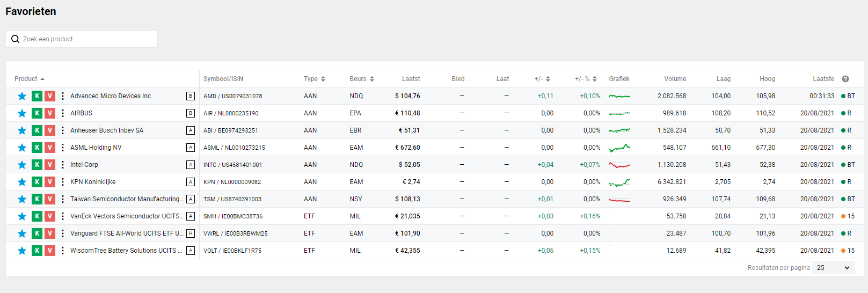Click the red V sell button for Intel Corp
Viewport: 868px width, 293px height.
pyautogui.click(x=50, y=165)
